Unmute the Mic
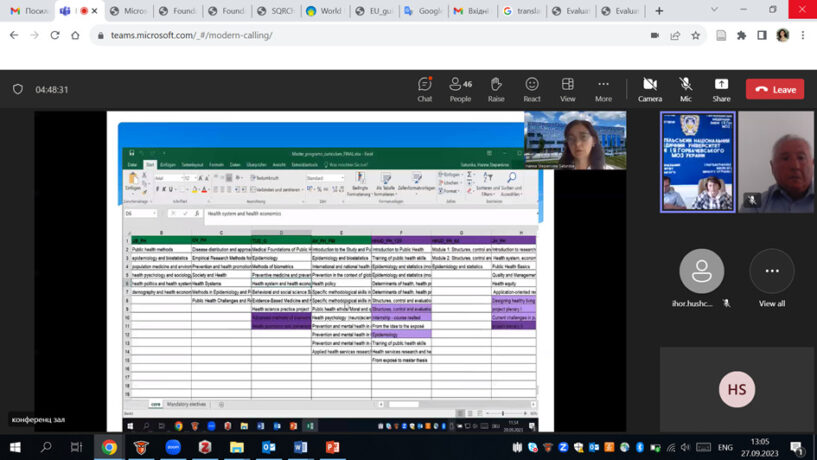 coord(686,89)
